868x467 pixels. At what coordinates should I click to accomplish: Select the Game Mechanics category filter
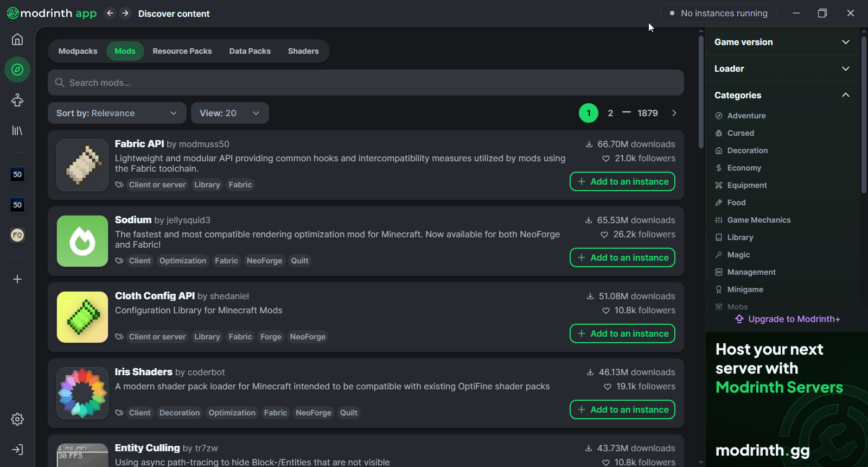[x=752, y=220]
